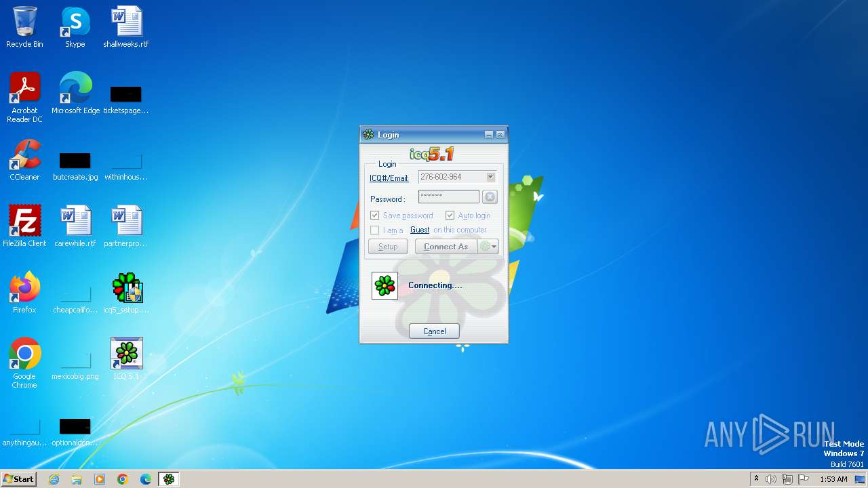Click the ICQ flower taskbar button
The width and height of the screenshot is (868, 488).
(169, 479)
